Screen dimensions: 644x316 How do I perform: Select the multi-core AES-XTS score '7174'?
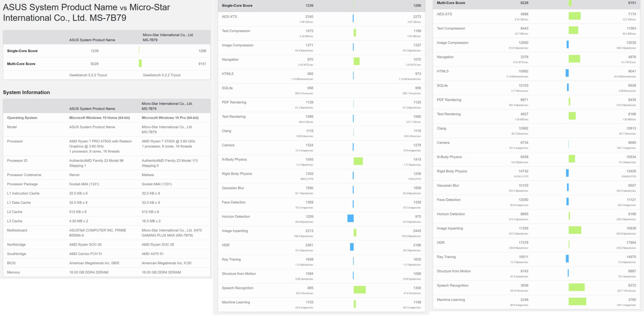click(632, 14)
